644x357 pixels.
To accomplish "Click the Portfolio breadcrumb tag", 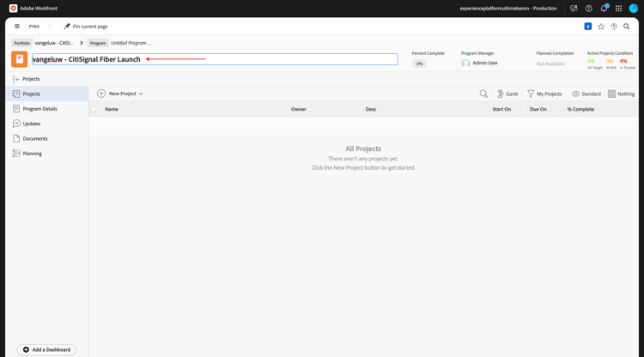I will click(21, 43).
